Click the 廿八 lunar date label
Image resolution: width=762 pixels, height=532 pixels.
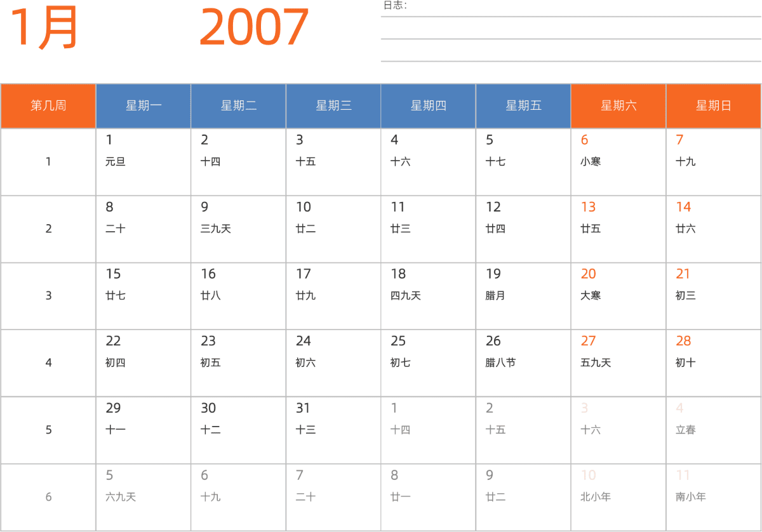[211, 296]
